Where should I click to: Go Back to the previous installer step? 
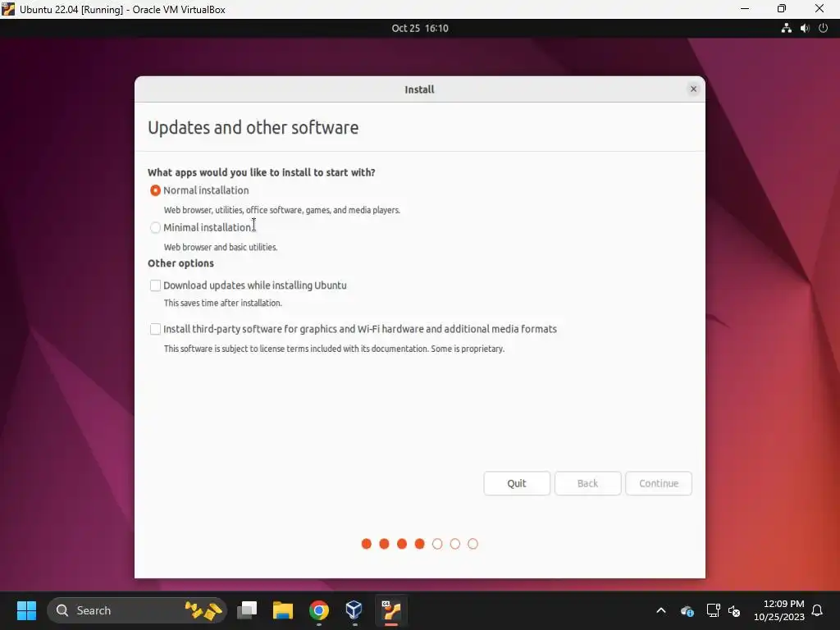pyautogui.click(x=587, y=483)
